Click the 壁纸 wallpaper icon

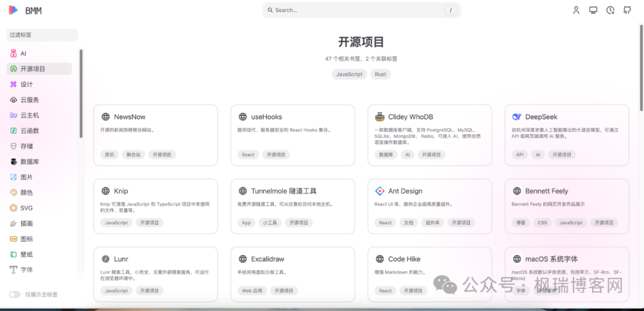pos(14,254)
